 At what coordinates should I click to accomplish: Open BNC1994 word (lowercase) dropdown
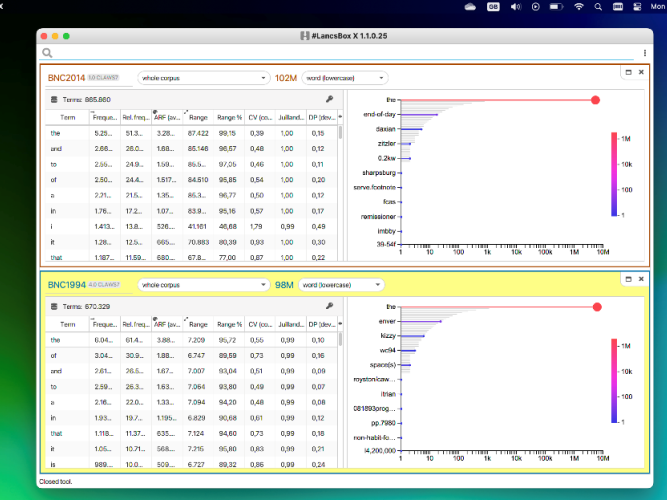coord(342,285)
